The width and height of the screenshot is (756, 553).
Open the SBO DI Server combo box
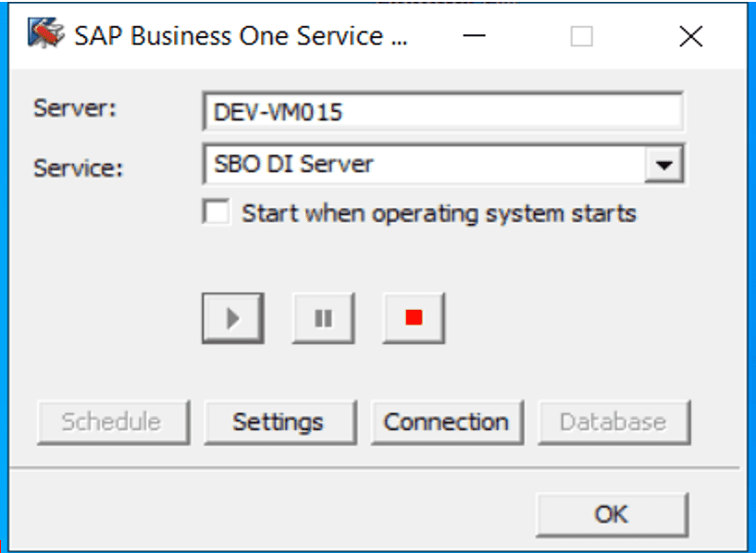tap(426, 166)
